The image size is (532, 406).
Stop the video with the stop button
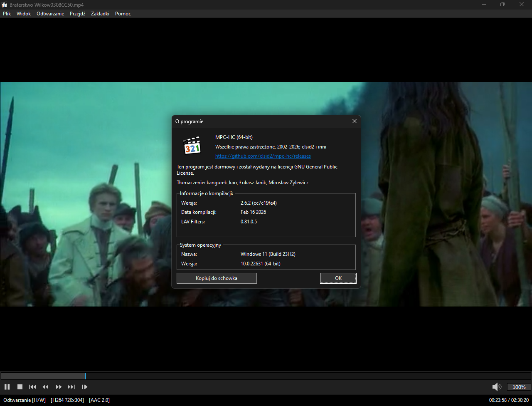[x=20, y=387]
